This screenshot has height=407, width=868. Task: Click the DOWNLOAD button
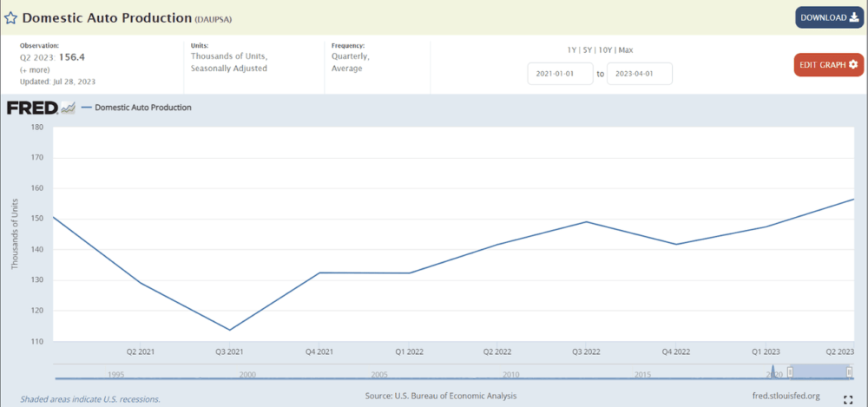click(x=829, y=17)
